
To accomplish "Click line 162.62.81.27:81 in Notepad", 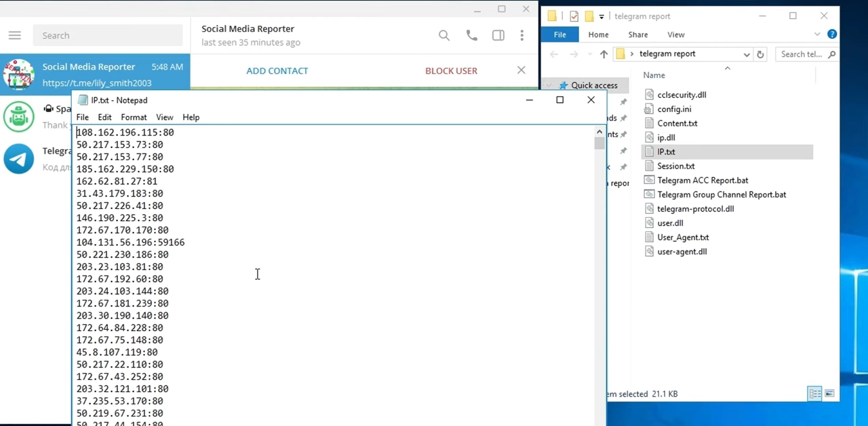I will (x=117, y=181).
